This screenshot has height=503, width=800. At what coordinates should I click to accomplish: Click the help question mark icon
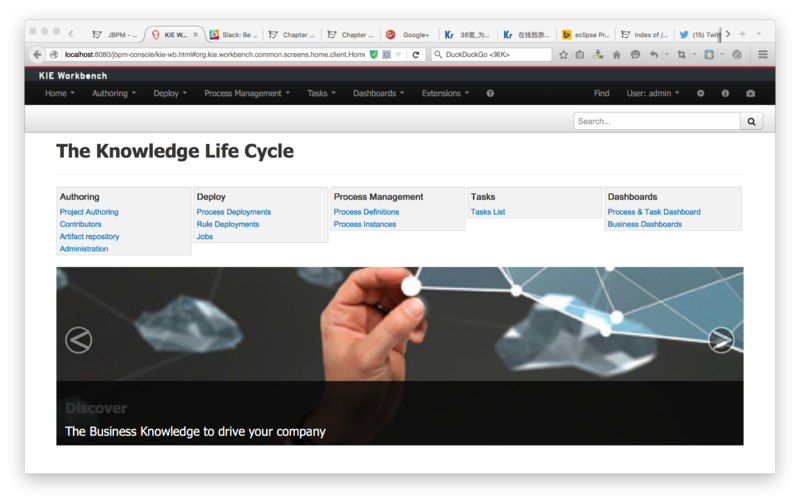click(490, 93)
